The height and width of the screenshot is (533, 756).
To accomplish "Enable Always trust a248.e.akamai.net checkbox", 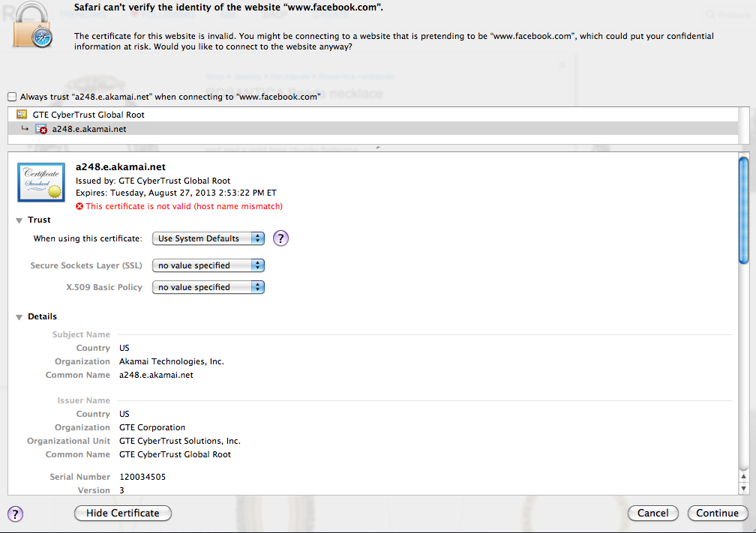I will click(12, 97).
